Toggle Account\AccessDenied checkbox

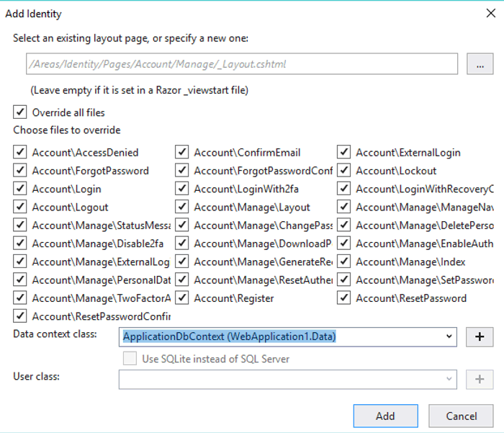(19, 153)
